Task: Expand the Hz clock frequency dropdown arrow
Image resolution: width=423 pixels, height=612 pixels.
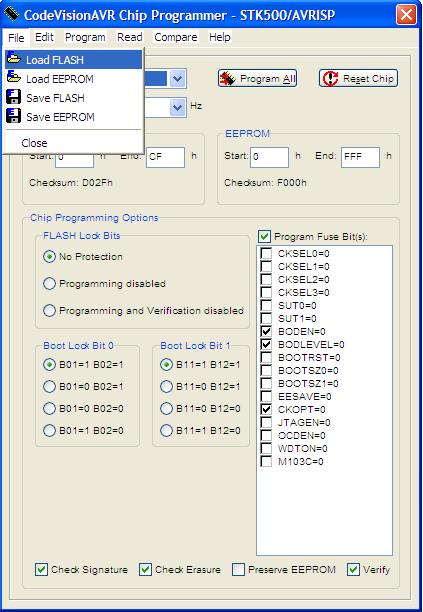Action: click(x=178, y=107)
